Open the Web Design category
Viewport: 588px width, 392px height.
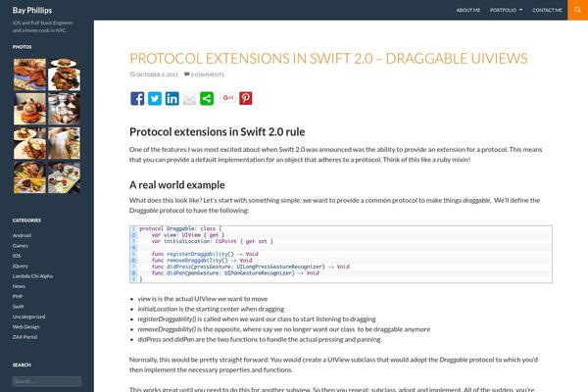click(25, 326)
